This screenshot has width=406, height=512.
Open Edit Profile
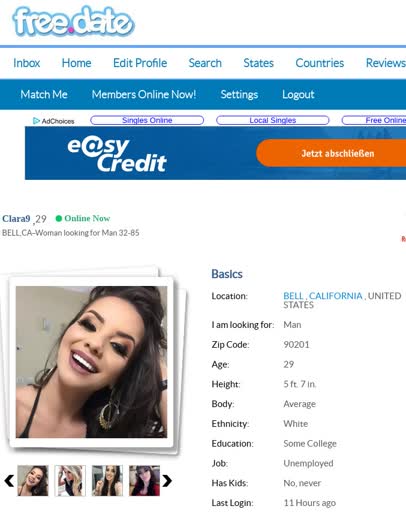tap(140, 63)
